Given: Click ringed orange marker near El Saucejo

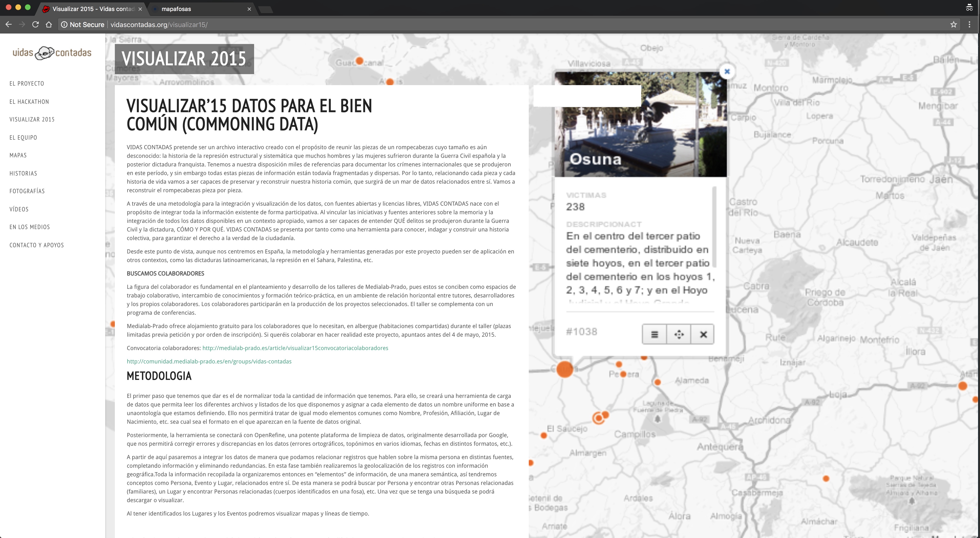Looking at the screenshot, I should click(598, 418).
